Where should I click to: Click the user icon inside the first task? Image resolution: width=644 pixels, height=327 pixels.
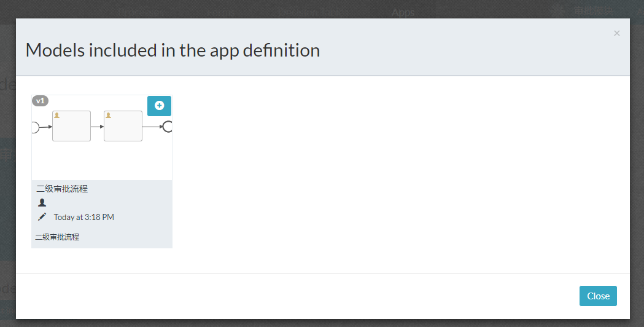point(57,115)
